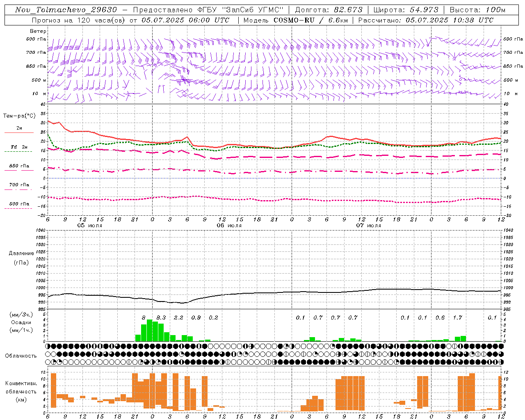Click the Конвективн. label at bottom left
Viewport: 525px width, 420px height.
click(21, 383)
